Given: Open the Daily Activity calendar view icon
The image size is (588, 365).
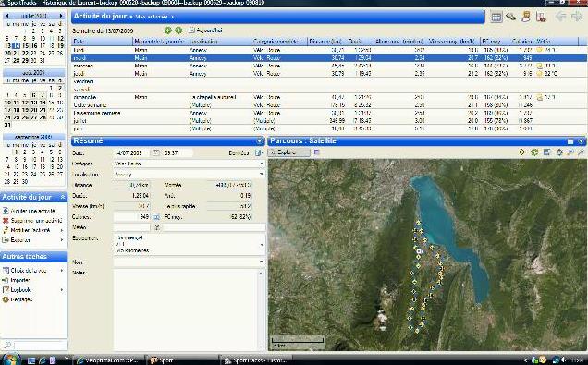Looking at the screenshot, I should 496,17.
